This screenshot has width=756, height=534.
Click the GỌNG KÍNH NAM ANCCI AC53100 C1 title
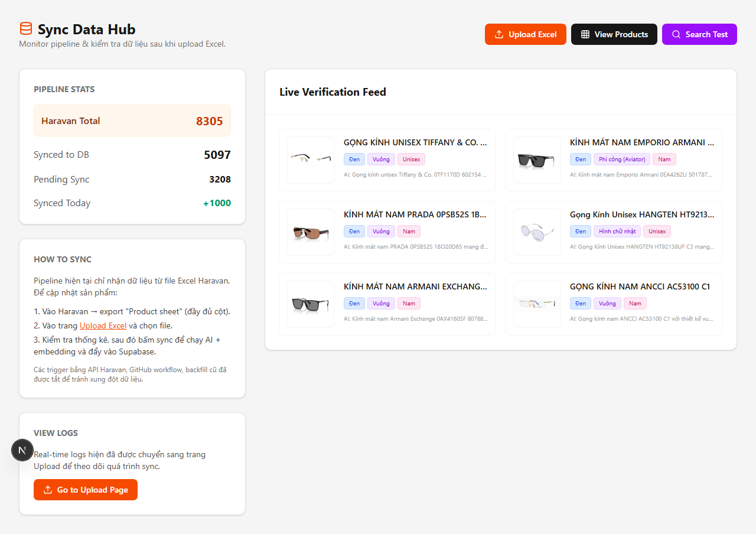pos(640,286)
